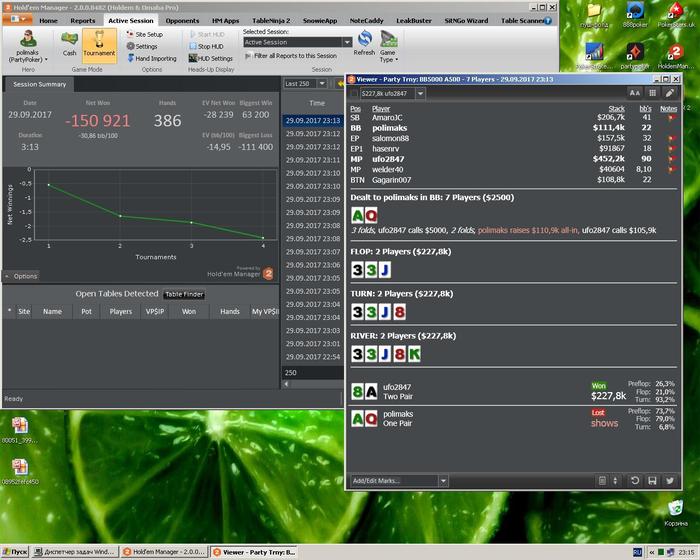
Task: Open note flag for AmaroJC
Action: click(671, 118)
